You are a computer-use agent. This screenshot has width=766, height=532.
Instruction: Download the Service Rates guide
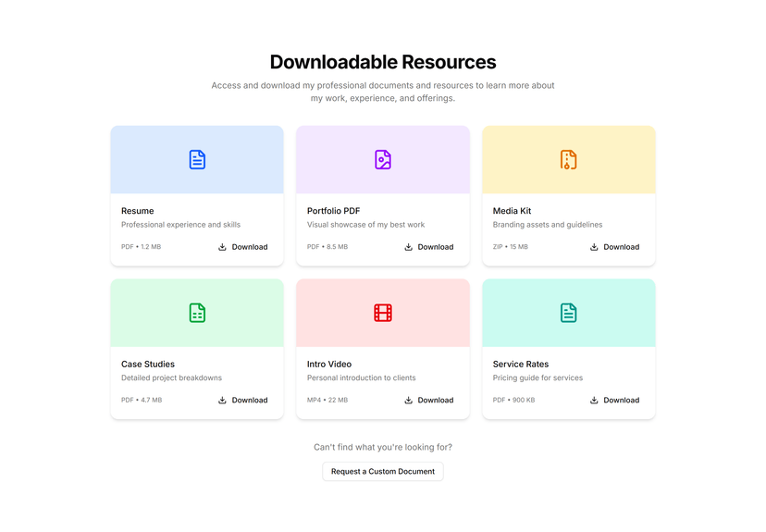click(614, 400)
